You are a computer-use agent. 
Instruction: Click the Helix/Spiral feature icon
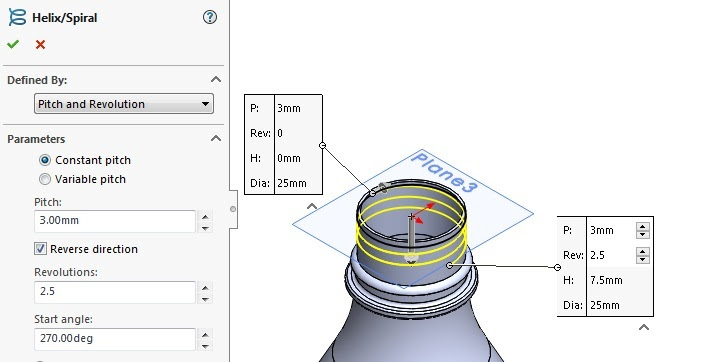(17, 17)
